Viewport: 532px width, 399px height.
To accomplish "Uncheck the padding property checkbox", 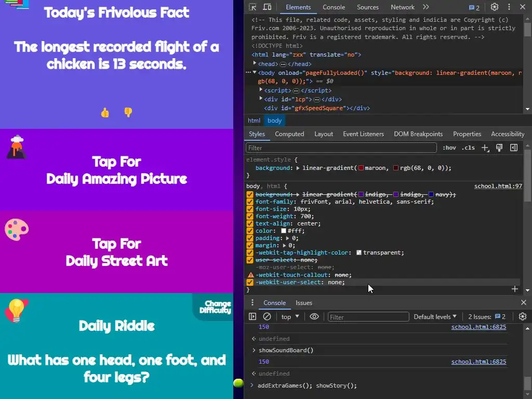I will click(x=250, y=238).
